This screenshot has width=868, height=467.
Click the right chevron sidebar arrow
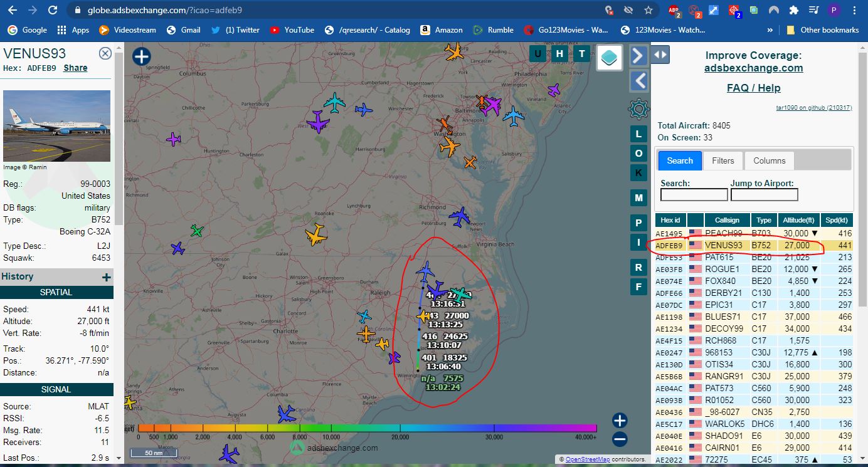click(x=638, y=56)
